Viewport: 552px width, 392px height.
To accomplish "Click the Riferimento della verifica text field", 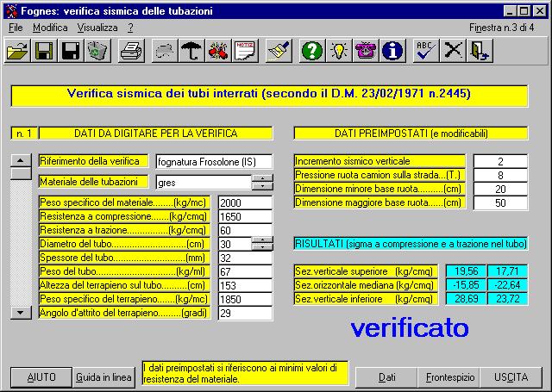I will click(x=213, y=161).
